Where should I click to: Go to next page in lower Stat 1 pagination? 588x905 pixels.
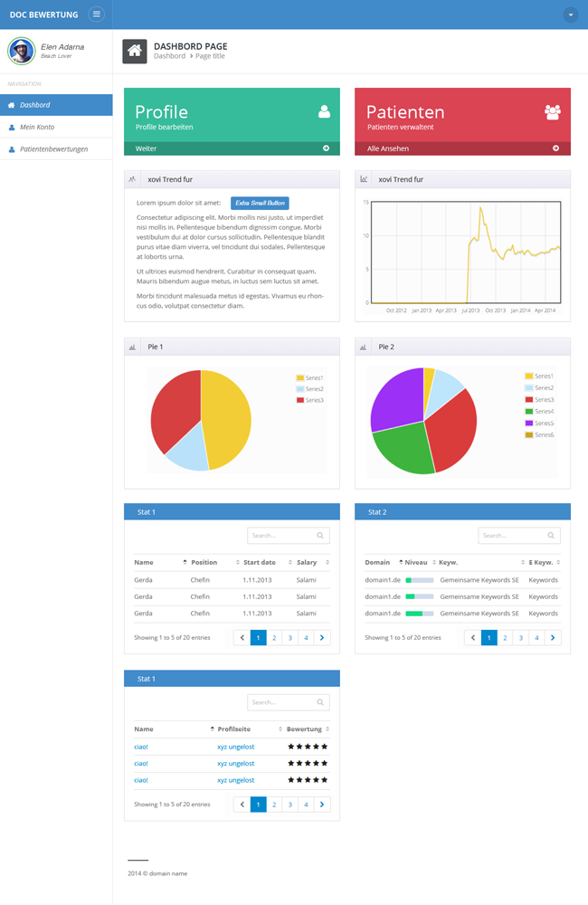pos(322,805)
